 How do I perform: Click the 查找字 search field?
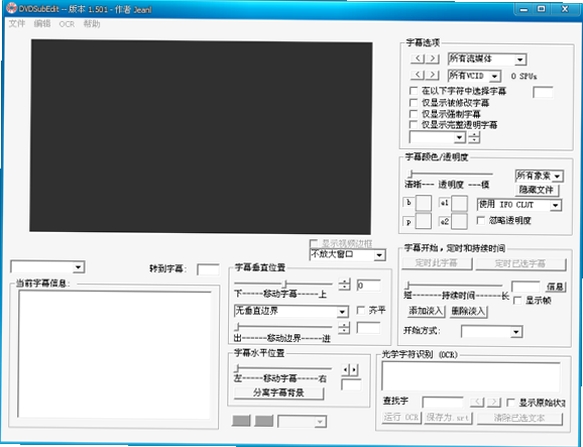[x=443, y=402]
